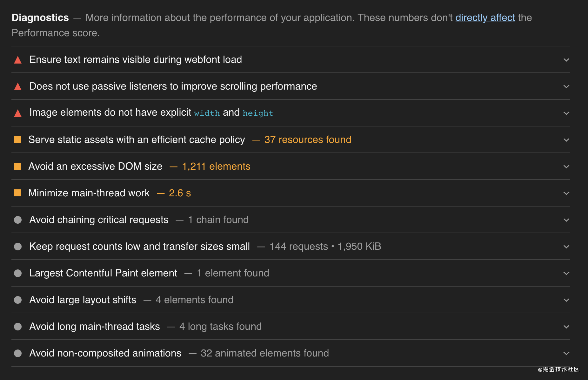Open the directly affect link
Image resolution: width=588 pixels, height=380 pixels.
[x=485, y=18]
